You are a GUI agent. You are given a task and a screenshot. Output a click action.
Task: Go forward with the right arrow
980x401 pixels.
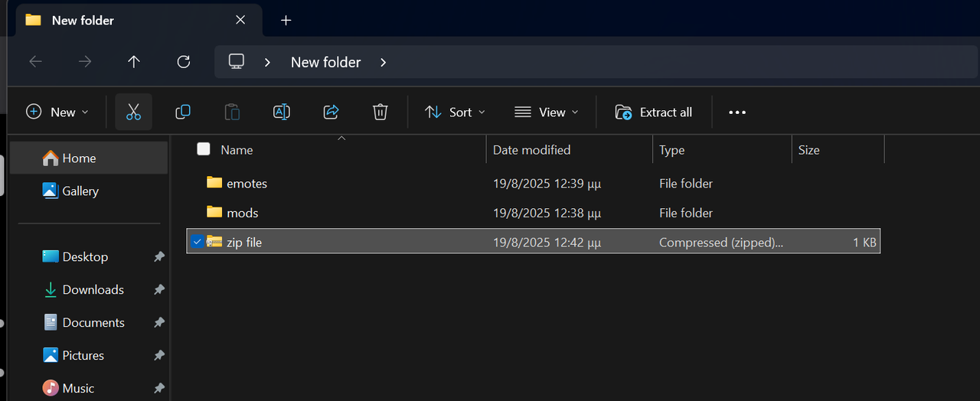pos(84,62)
